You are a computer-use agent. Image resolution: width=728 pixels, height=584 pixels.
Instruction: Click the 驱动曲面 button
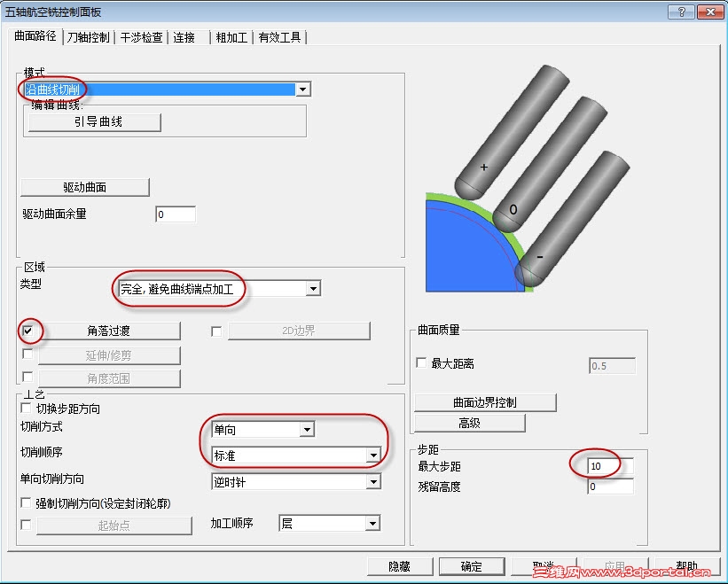pyautogui.click(x=85, y=187)
